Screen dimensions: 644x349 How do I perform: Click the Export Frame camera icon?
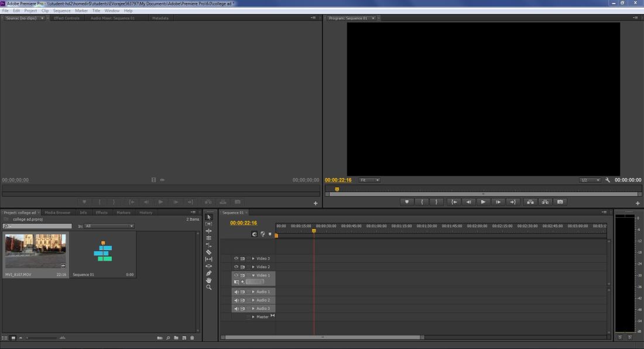560,202
